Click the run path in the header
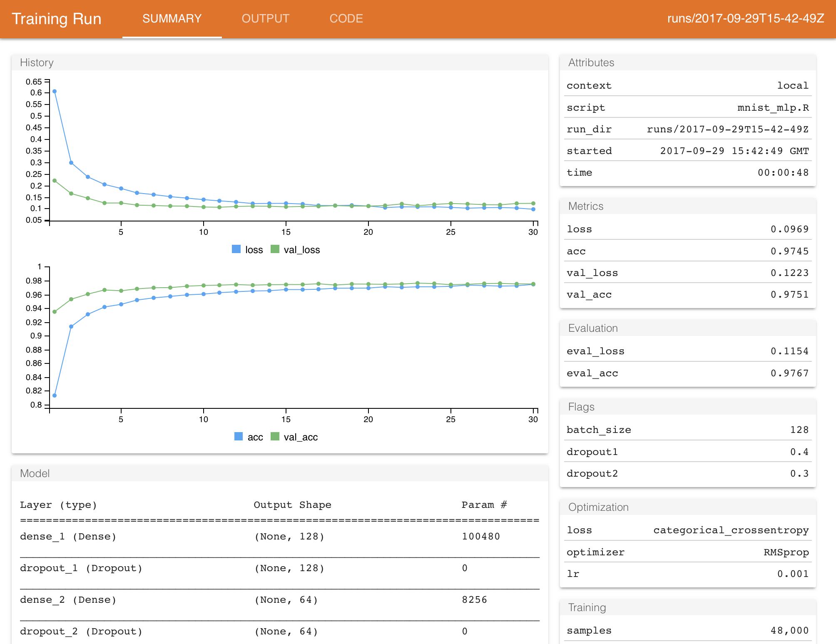 [746, 19]
